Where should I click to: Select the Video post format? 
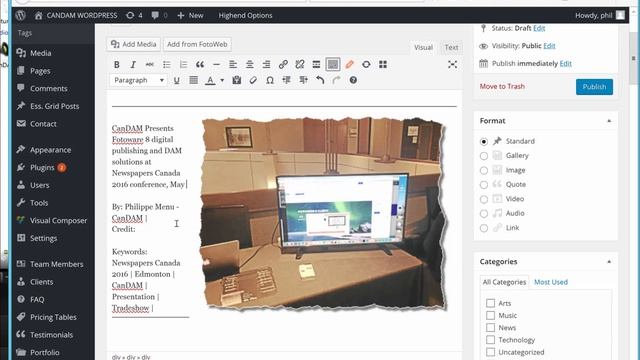[484, 199]
